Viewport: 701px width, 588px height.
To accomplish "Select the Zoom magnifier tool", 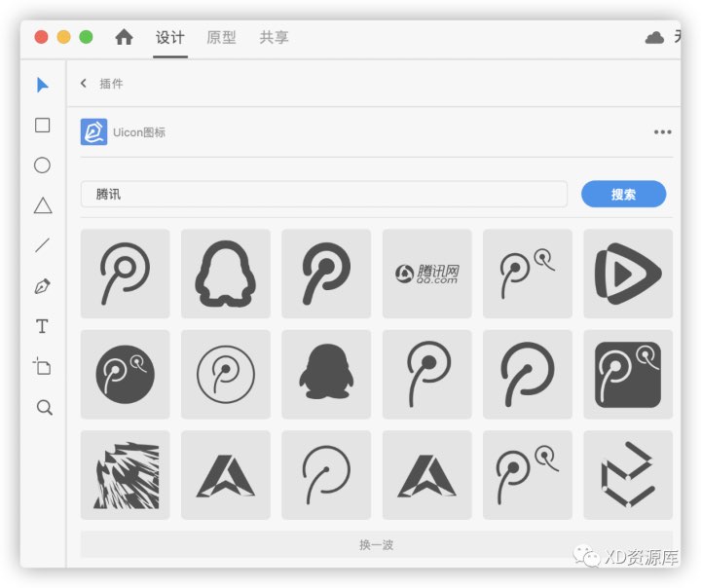I will 44,407.
